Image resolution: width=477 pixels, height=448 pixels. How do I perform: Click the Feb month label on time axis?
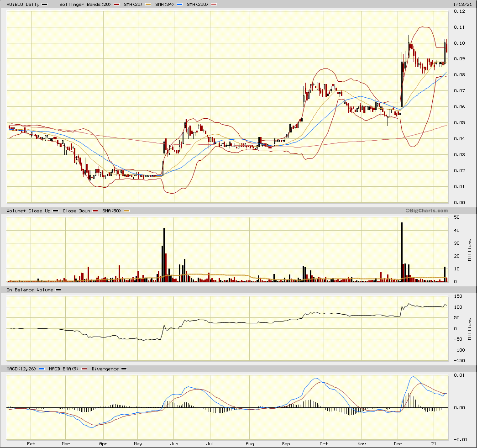(31, 443)
